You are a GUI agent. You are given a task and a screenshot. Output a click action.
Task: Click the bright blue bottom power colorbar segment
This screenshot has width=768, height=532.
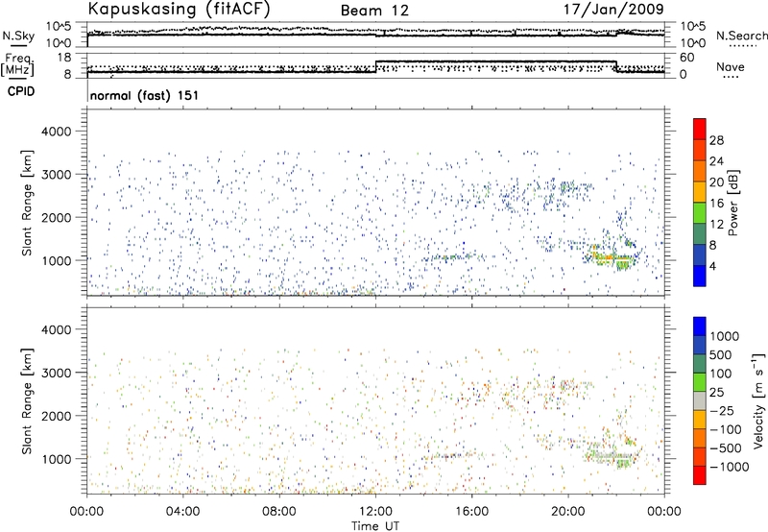(700, 276)
